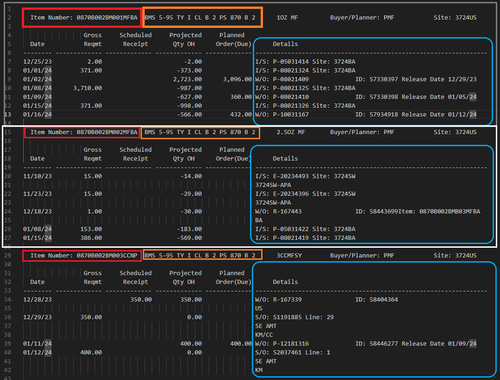500x380 pixels.
Task: Click the projected quantity -998.00
Action: tap(189, 106)
